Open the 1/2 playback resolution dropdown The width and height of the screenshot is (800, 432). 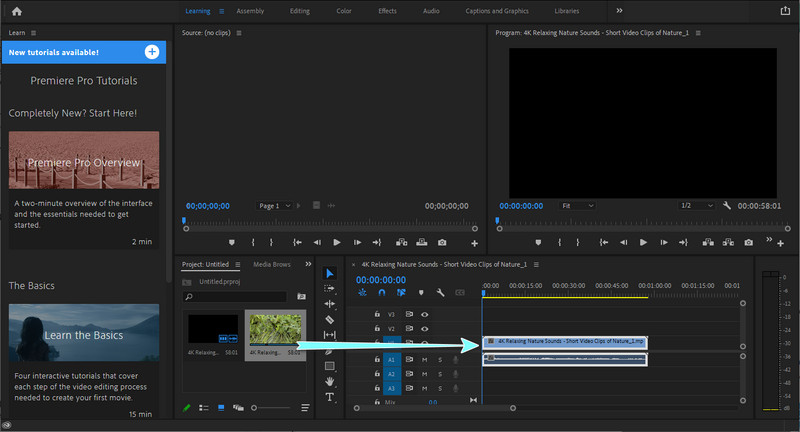[x=697, y=205]
